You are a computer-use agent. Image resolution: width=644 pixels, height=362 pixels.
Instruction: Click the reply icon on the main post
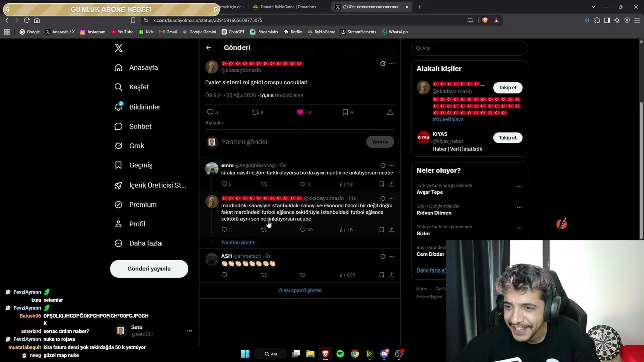(210, 112)
